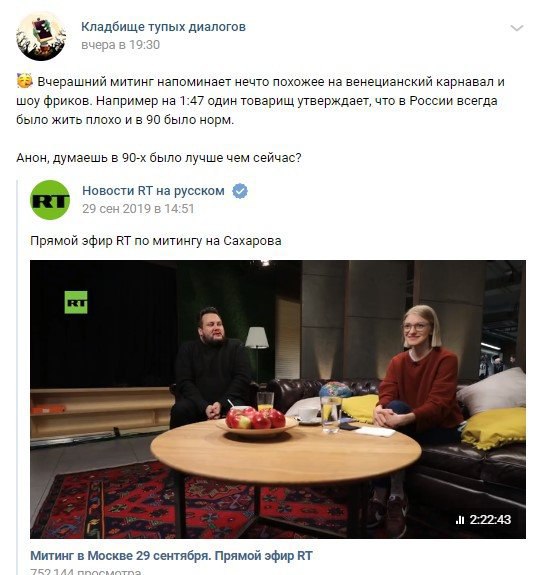Click the question line Анон, думаешь в 90-х
The height and width of the screenshot is (575, 544).
pos(158,158)
